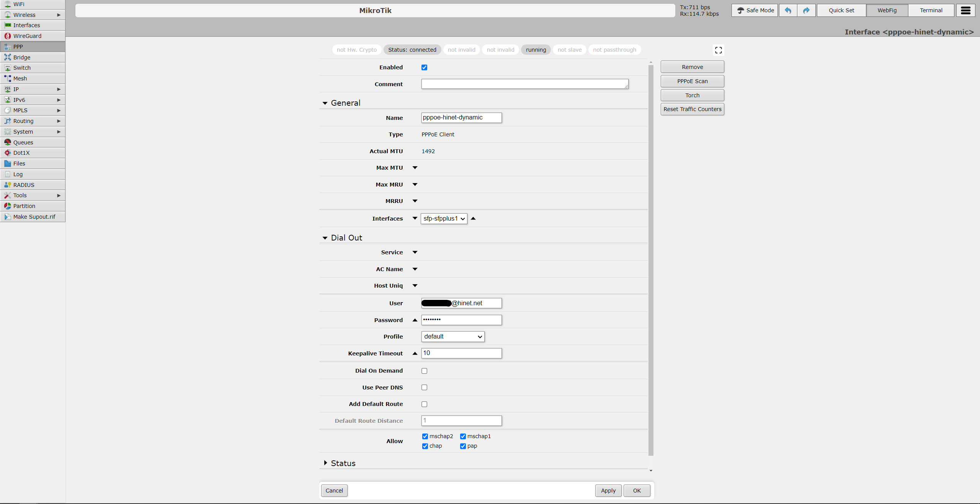Click the form's vertical scrollbar

[x=651, y=260]
